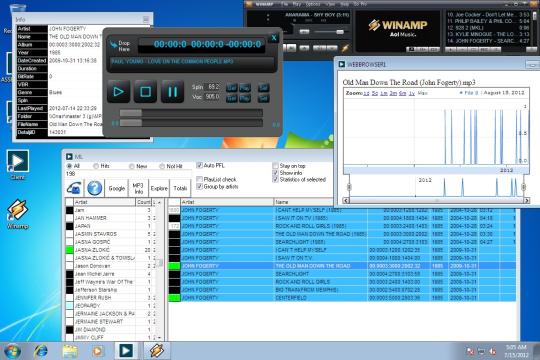The image size is (540, 360).
Task: Set chart zoom to 1y
Action: pyautogui.click(x=412, y=93)
